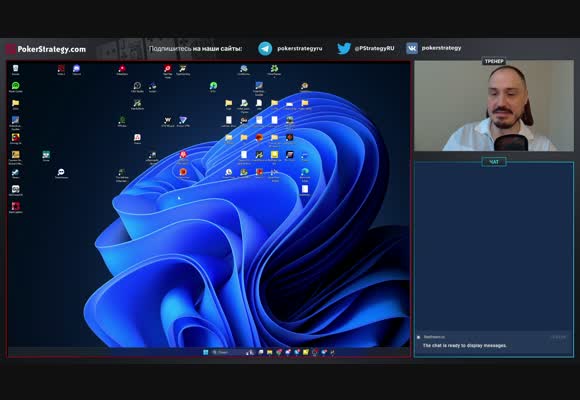Open the white speech-bubble chat shortcut
This screenshot has height=400, width=580.
pos(61,173)
